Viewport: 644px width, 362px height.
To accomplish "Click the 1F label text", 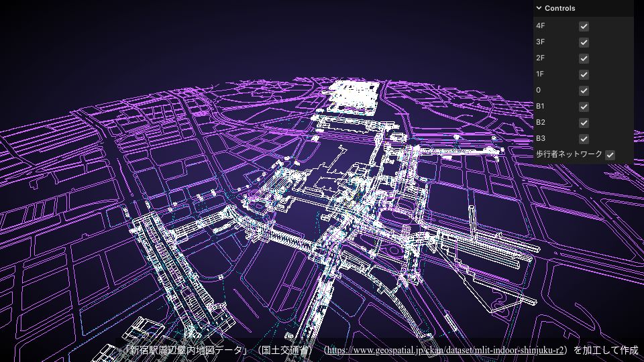I will (x=540, y=74).
